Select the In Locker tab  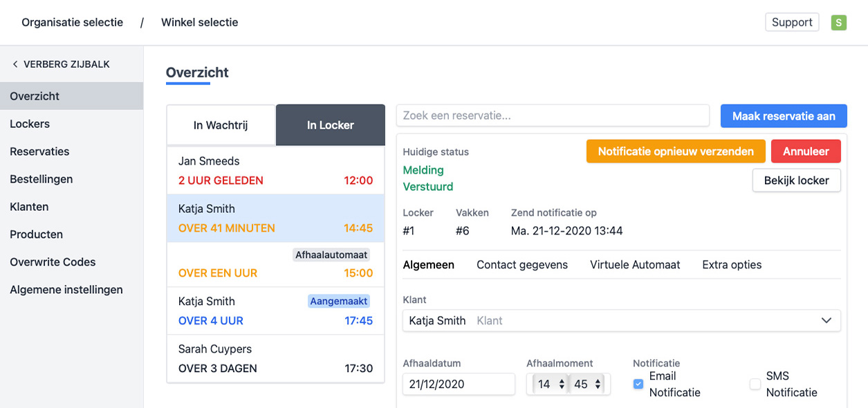pyautogui.click(x=330, y=125)
